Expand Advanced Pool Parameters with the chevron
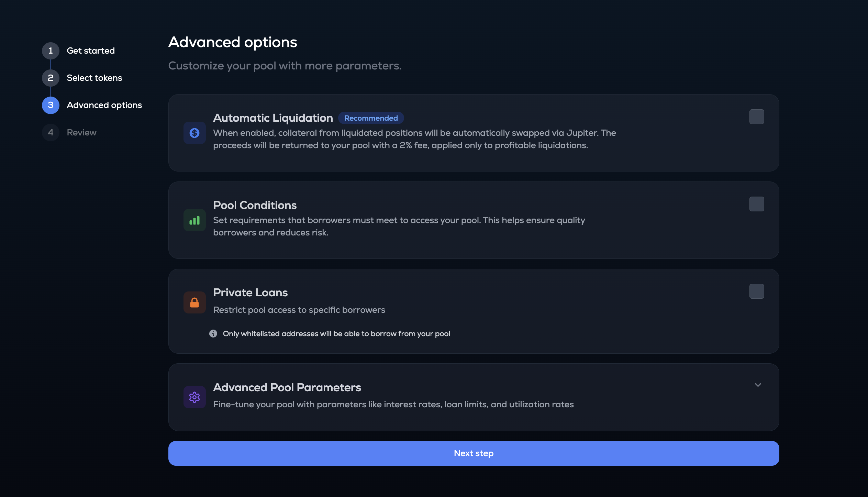868x497 pixels. (x=758, y=385)
